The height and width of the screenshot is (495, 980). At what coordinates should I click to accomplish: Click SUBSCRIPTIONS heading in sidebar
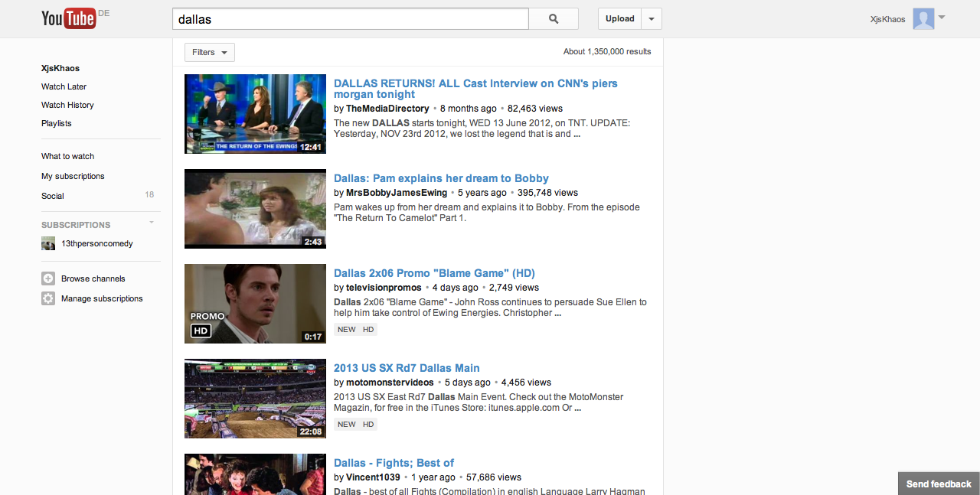point(76,225)
